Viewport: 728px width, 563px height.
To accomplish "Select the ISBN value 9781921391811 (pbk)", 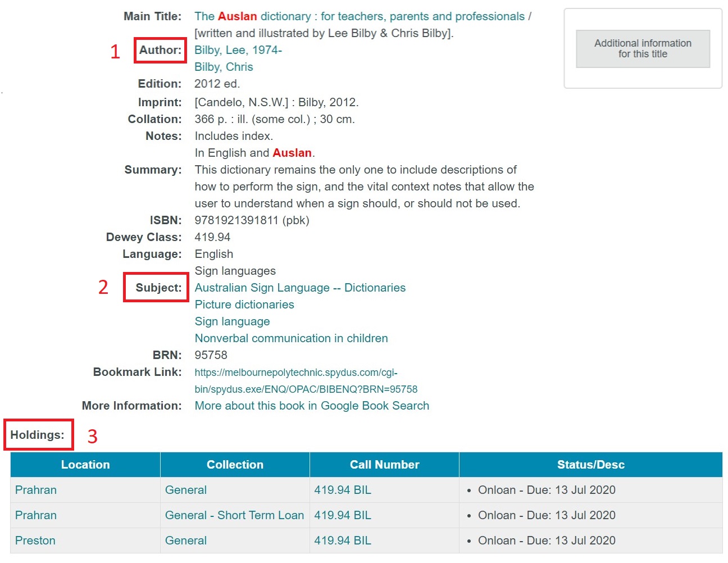I will point(252,220).
